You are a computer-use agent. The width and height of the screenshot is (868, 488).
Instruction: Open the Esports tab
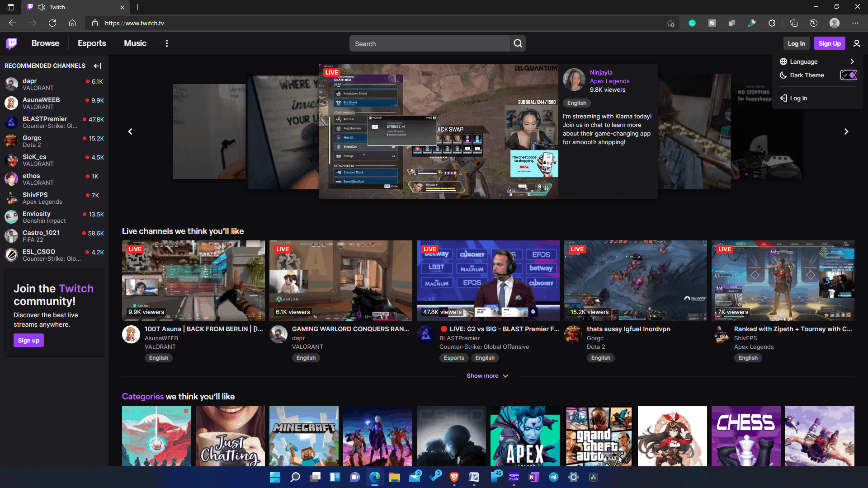click(x=92, y=43)
